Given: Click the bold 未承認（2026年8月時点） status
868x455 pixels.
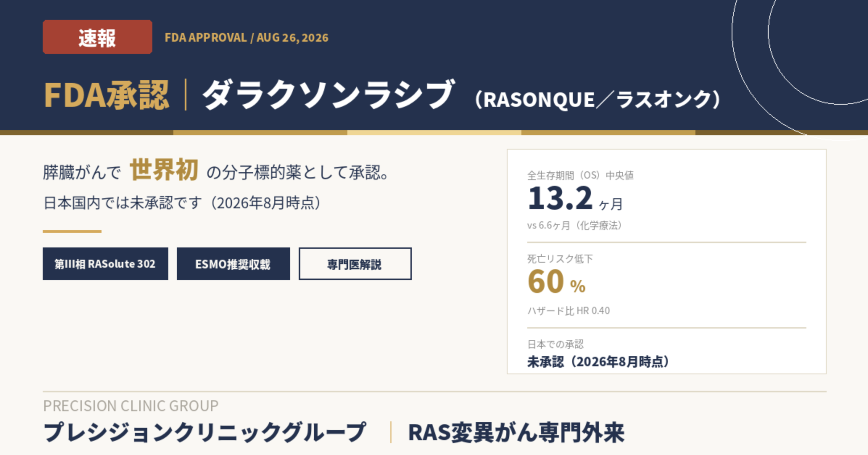Looking at the screenshot, I should click(598, 362).
